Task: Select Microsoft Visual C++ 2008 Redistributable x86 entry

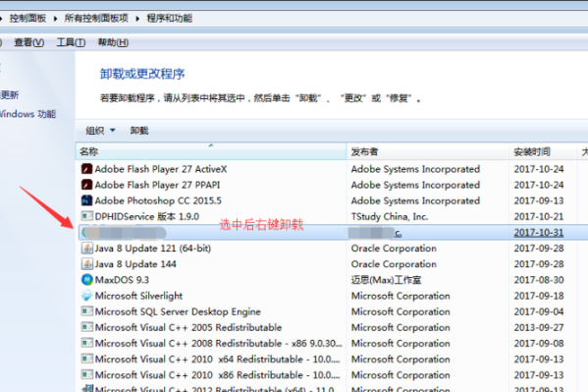Action: point(219,343)
